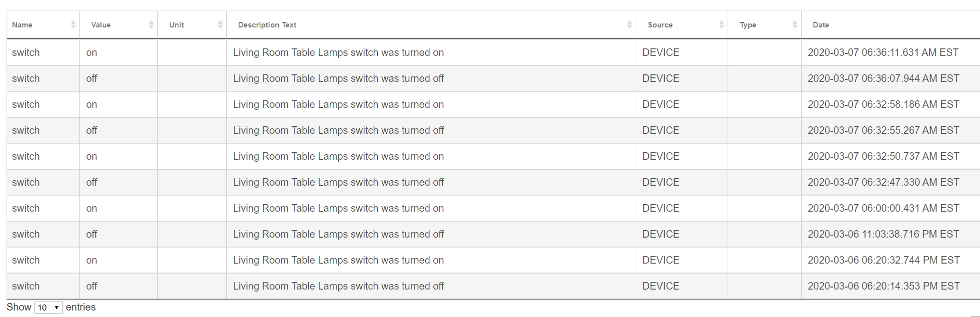
Task: Click date cell 2020-03-07 06:00:00.431 AM
Action: click(884, 208)
